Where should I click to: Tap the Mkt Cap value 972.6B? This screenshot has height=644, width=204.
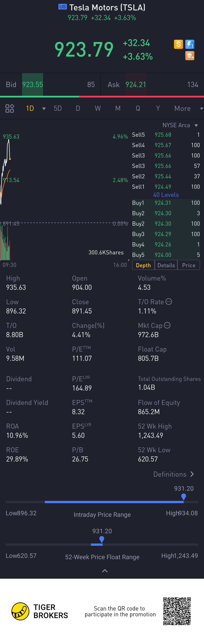click(148, 334)
